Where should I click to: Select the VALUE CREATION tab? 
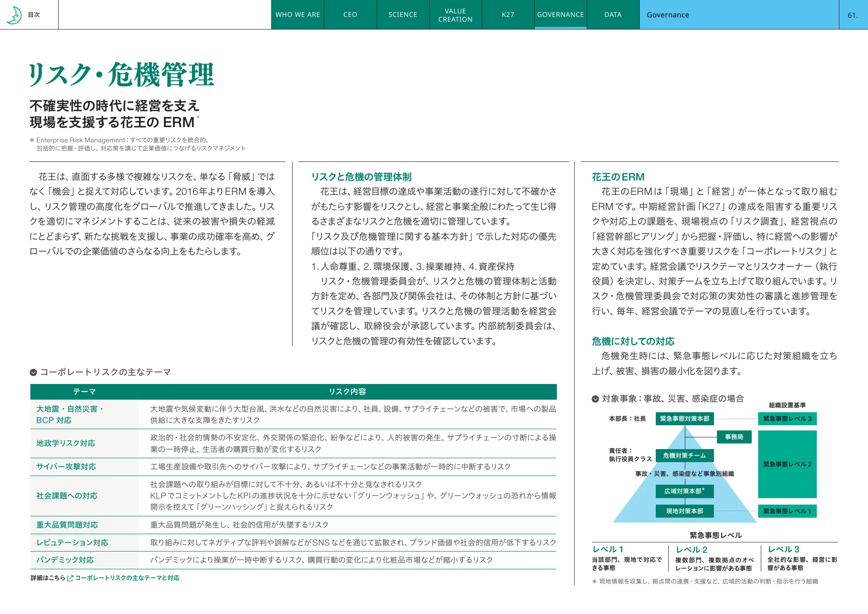pos(455,15)
